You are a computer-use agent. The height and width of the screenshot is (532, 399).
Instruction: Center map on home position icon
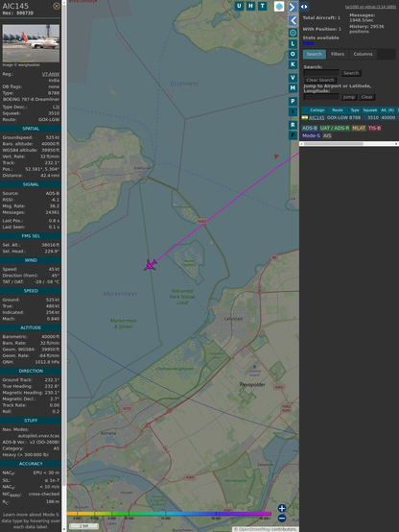point(293,33)
